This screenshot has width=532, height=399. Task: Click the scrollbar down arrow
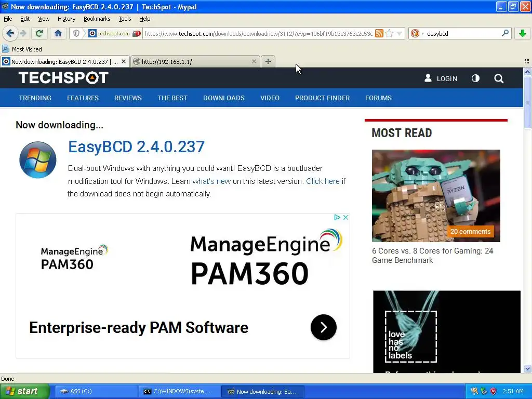527,368
